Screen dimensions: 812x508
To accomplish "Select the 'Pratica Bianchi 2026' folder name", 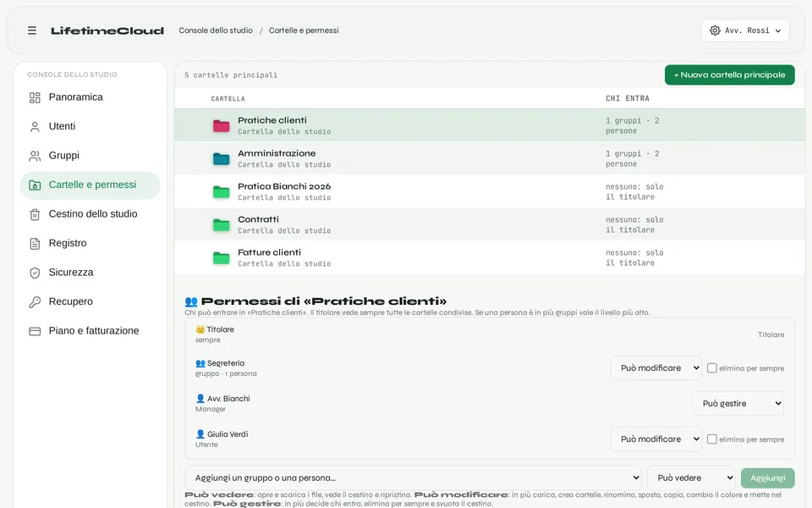I will (x=284, y=186).
